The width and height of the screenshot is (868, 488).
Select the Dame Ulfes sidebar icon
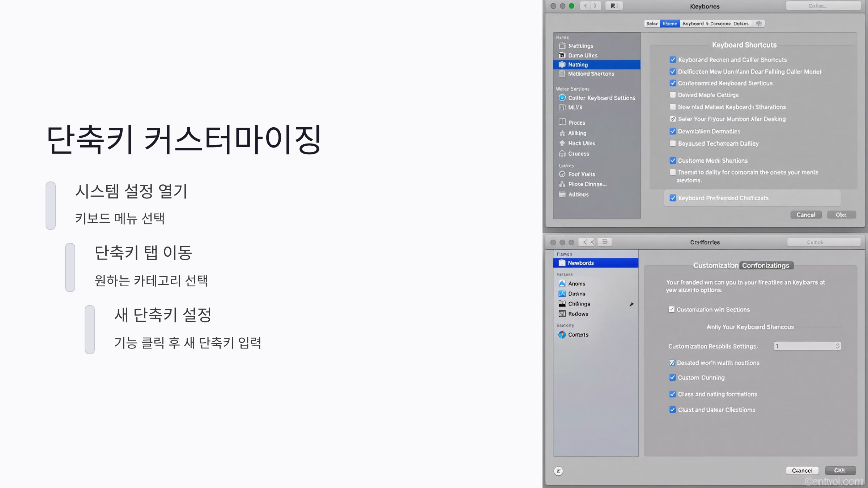click(x=562, y=55)
